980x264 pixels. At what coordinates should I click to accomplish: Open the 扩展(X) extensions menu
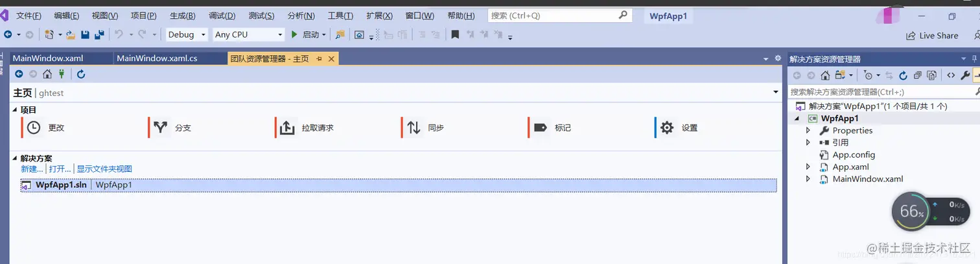(x=380, y=16)
